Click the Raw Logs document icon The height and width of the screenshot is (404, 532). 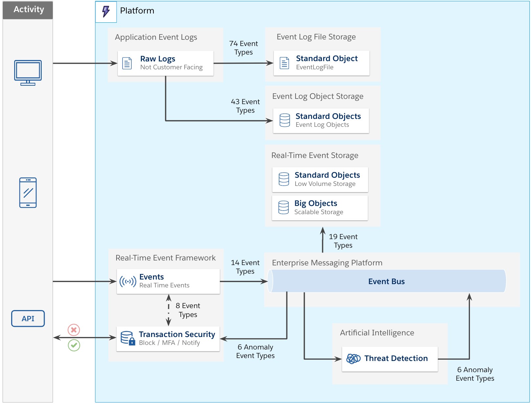tap(127, 63)
